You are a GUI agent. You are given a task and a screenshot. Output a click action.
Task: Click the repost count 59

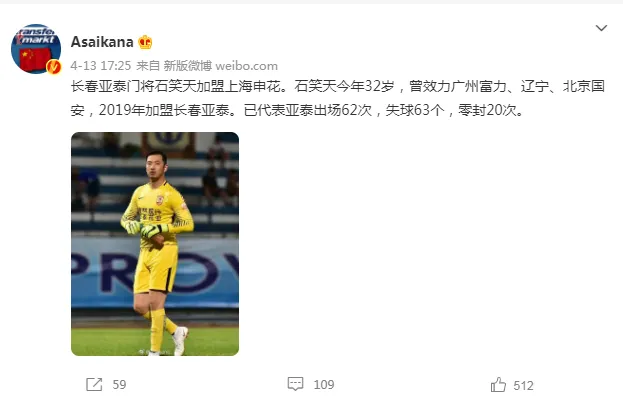pyautogui.click(x=119, y=385)
